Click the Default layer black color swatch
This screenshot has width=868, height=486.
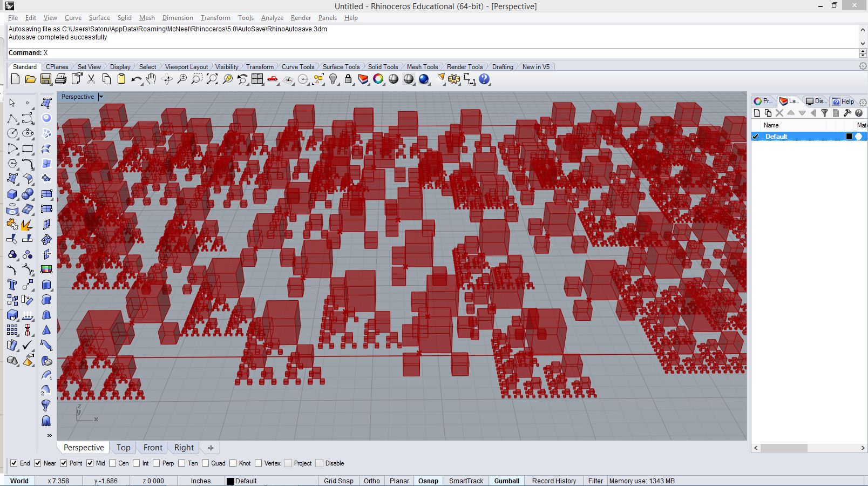click(x=849, y=136)
